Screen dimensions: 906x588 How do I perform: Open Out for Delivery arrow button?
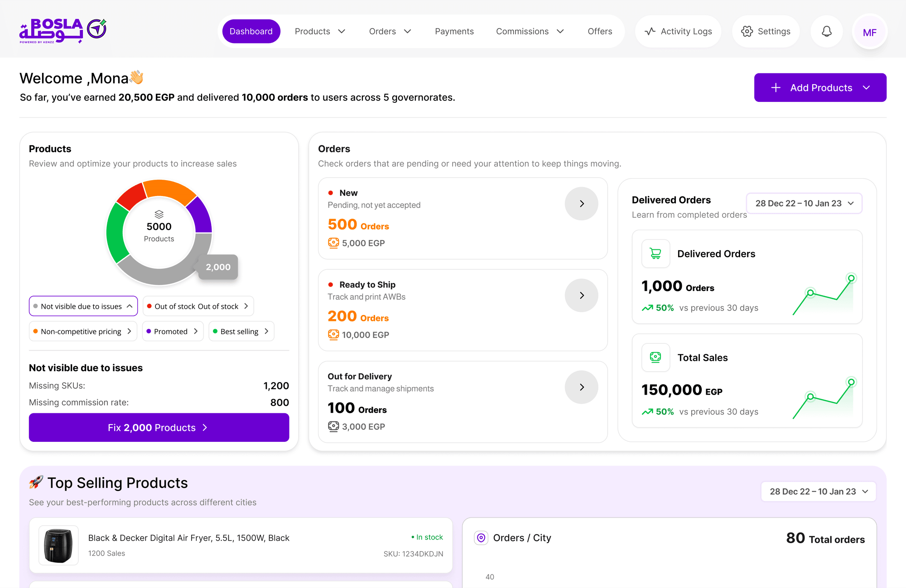click(x=582, y=387)
